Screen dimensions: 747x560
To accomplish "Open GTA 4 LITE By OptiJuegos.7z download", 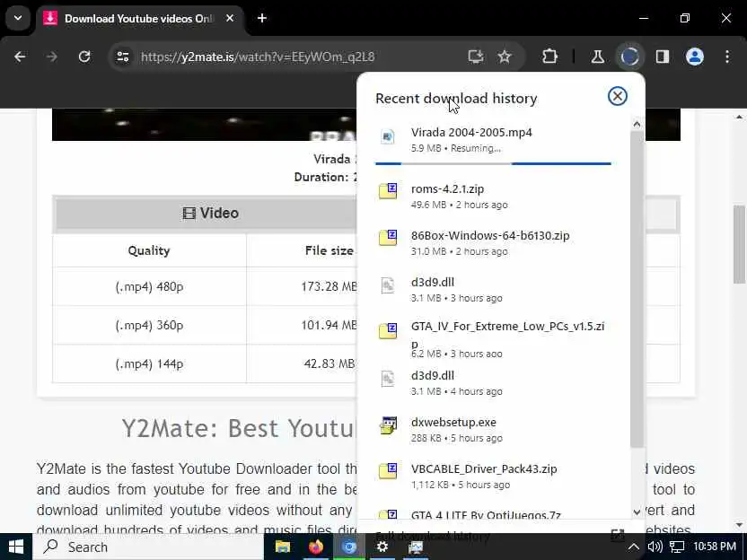I will [x=493, y=514].
